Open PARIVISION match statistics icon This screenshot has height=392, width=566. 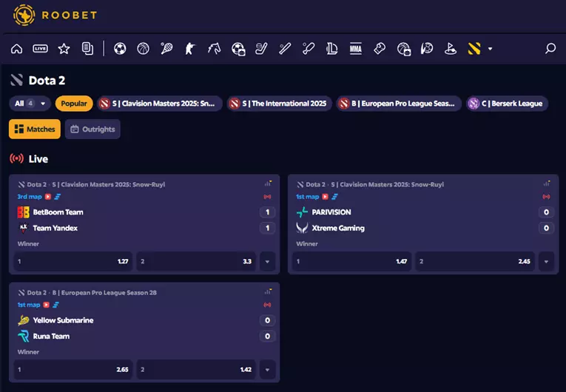point(547,183)
